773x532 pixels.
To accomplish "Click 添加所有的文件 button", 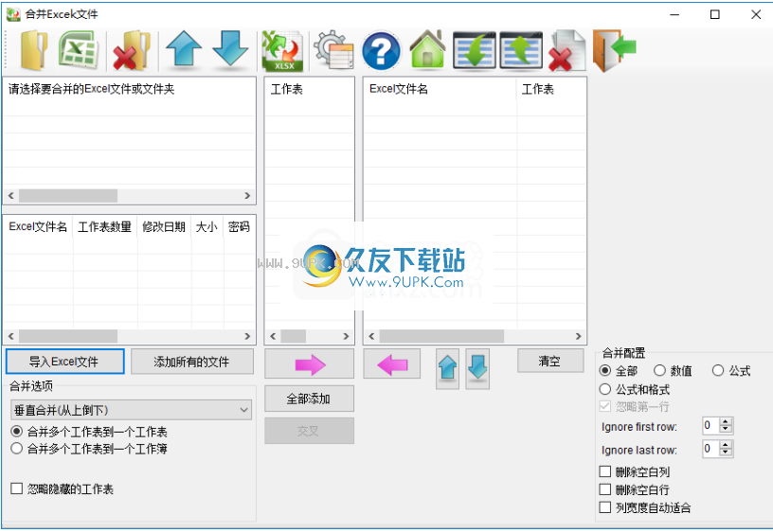I will click(192, 362).
